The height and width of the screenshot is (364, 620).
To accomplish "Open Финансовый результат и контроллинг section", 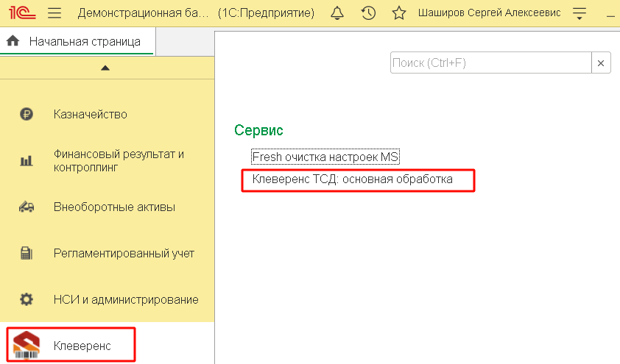I will pos(119,161).
